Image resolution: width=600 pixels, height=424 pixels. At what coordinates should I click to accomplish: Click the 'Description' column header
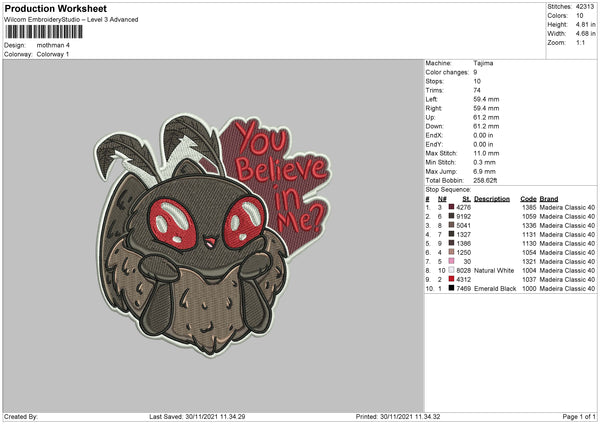tap(492, 199)
